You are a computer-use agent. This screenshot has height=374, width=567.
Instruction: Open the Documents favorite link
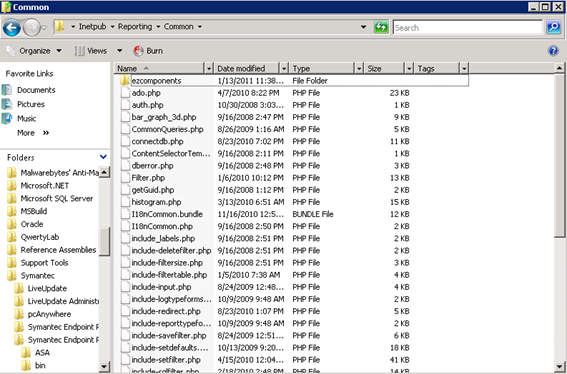click(x=36, y=90)
